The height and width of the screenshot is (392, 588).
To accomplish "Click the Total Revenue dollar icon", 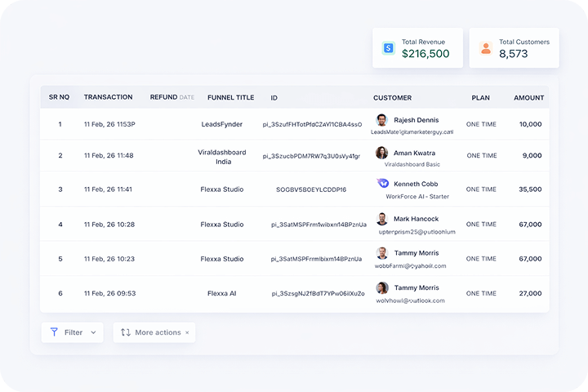I will 389,48.
